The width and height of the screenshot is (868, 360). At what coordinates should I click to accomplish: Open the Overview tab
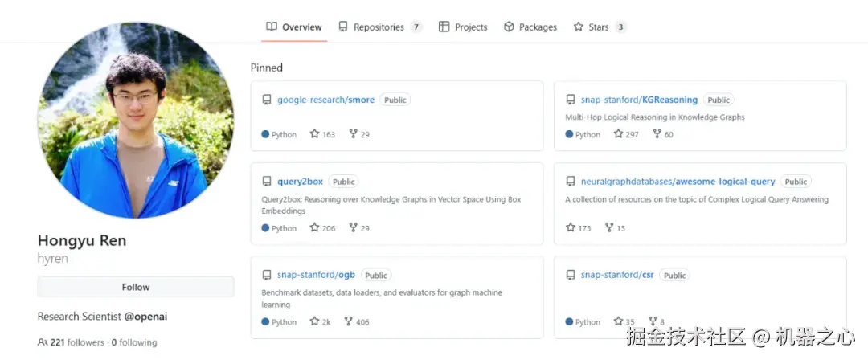point(294,27)
